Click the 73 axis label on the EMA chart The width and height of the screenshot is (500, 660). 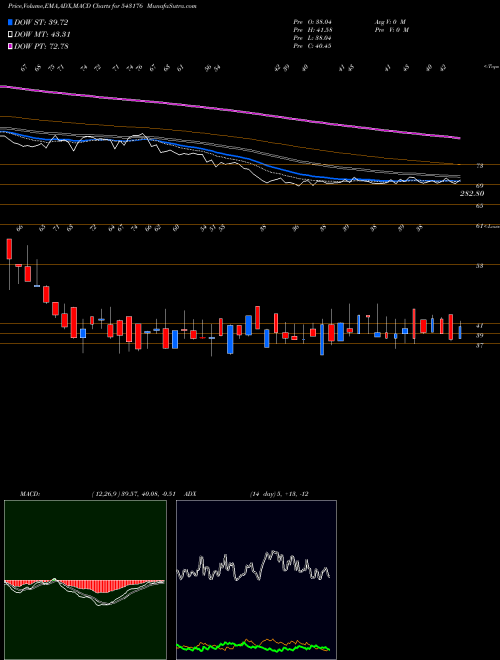pos(479,166)
